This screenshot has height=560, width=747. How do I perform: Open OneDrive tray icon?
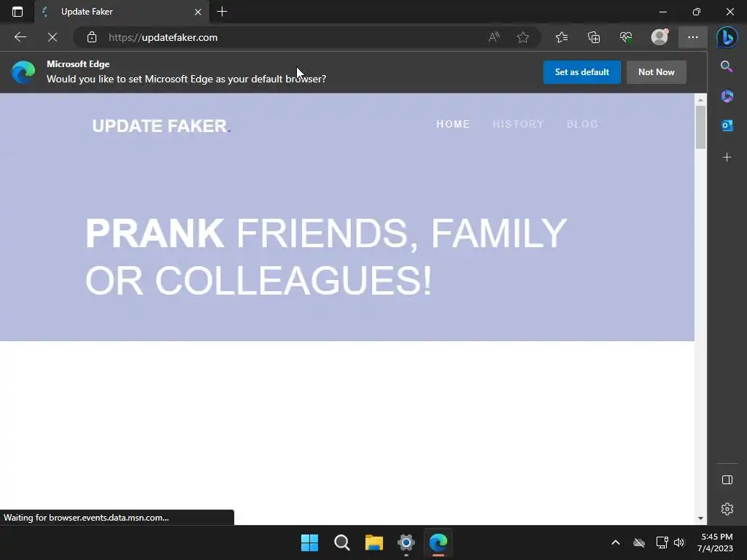[639, 542]
